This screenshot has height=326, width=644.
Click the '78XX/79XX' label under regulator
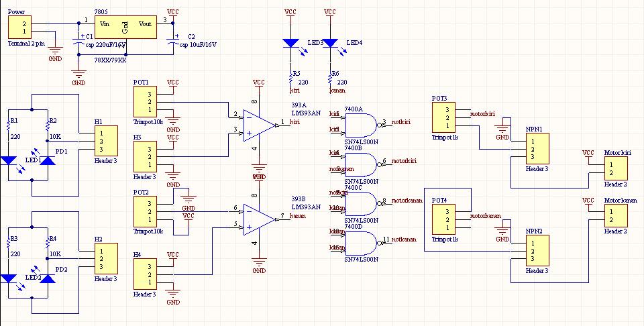110,60
